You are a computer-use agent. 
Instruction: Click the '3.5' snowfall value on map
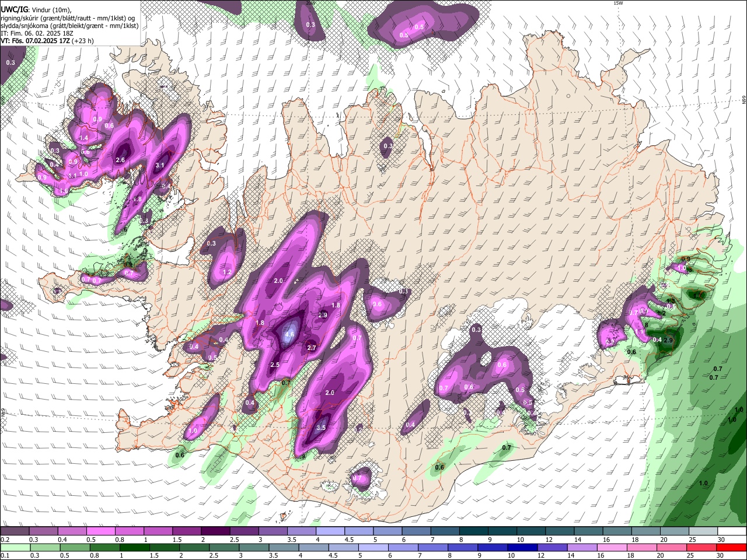pos(321,428)
